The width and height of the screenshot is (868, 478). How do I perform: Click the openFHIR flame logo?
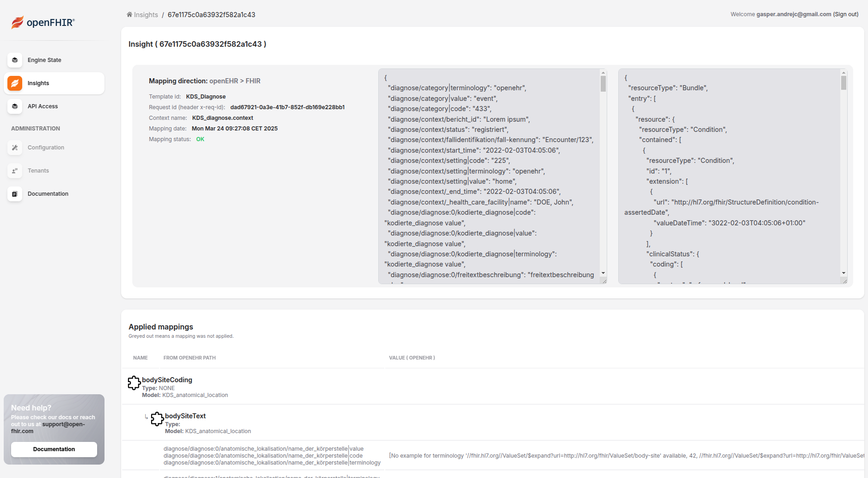tap(17, 22)
